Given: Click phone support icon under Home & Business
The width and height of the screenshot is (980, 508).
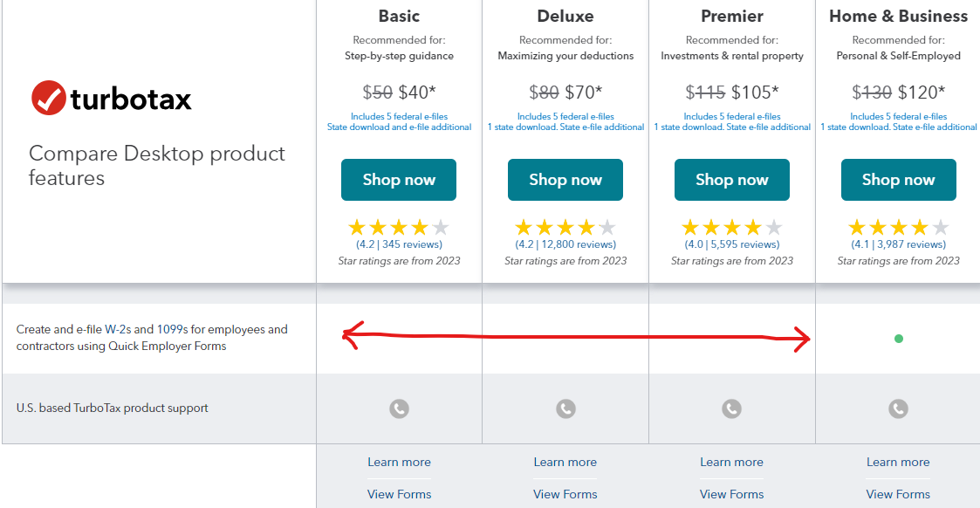Looking at the screenshot, I should 898,408.
